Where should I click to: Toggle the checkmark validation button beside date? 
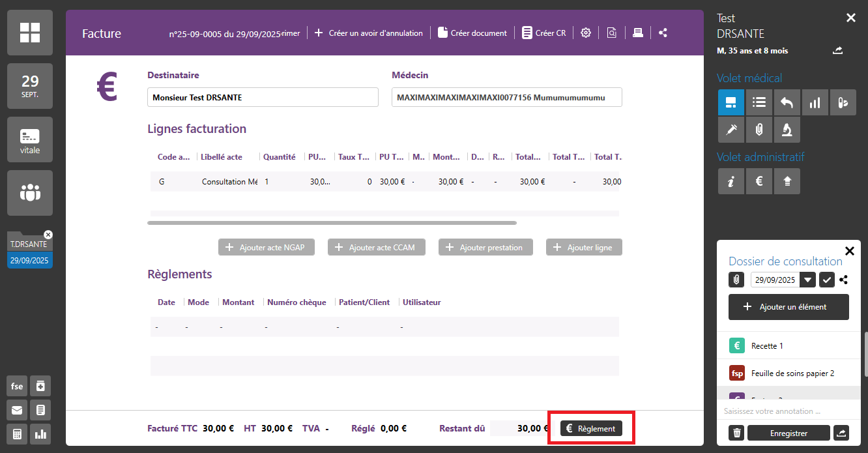click(826, 280)
